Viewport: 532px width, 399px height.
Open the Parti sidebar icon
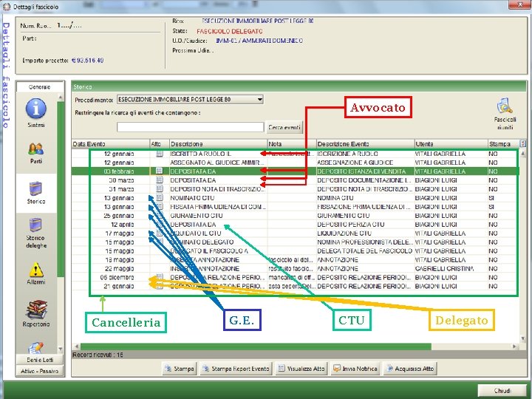click(x=36, y=149)
